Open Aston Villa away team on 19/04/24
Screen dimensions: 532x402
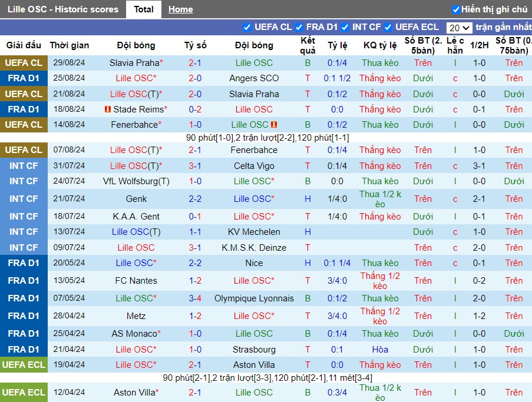tap(254, 365)
